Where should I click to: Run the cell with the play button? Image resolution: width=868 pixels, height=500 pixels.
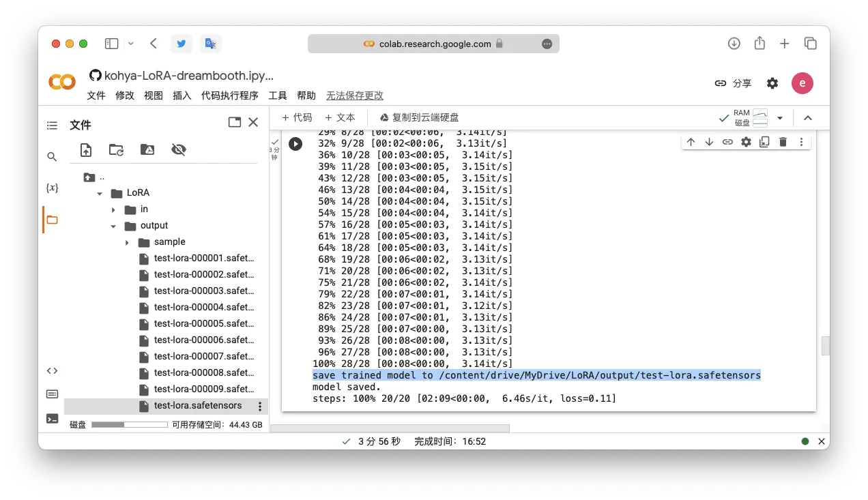(x=295, y=144)
